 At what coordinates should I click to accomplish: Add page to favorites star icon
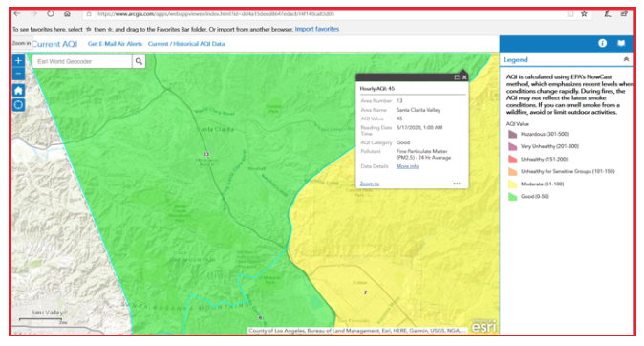pos(584,14)
